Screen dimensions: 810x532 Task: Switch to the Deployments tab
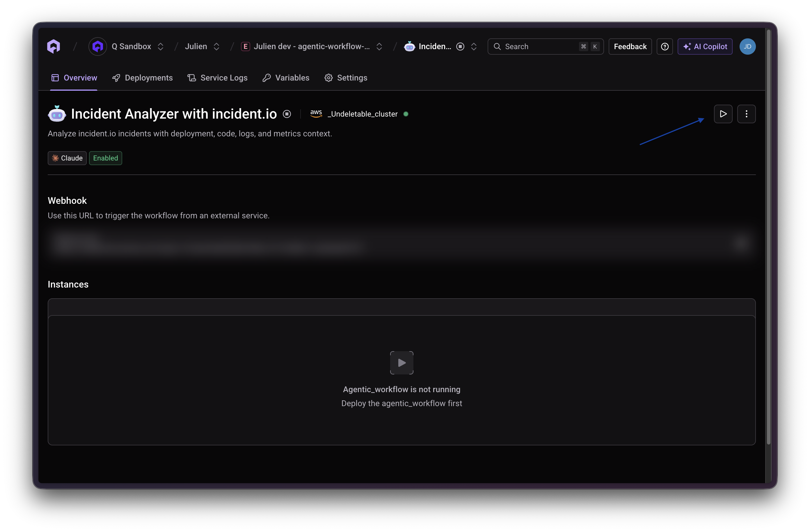tap(142, 78)
